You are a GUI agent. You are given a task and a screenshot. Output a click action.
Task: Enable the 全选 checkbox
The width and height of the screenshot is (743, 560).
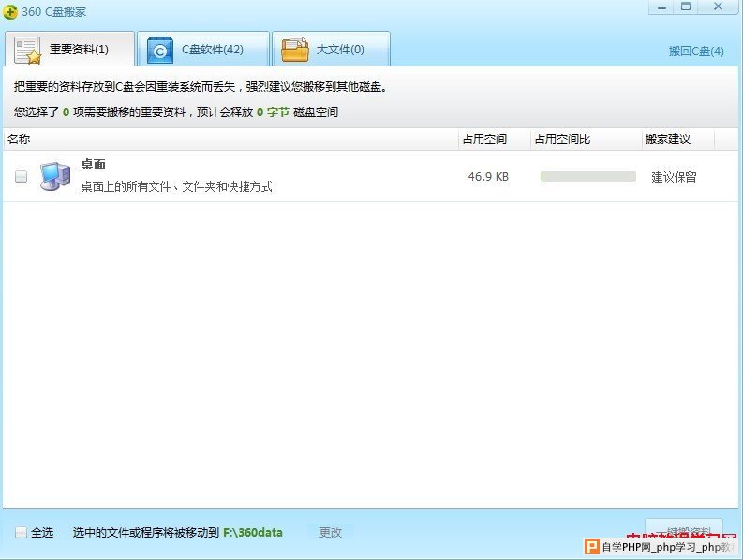coord(22,533)
